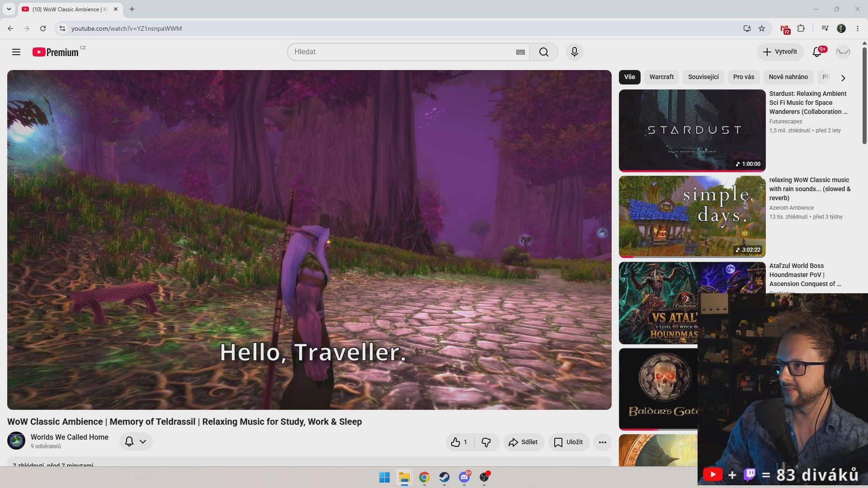
Task: Open VS Atal'zul Houndmaster thumbnail
Action: click(658, 303)
